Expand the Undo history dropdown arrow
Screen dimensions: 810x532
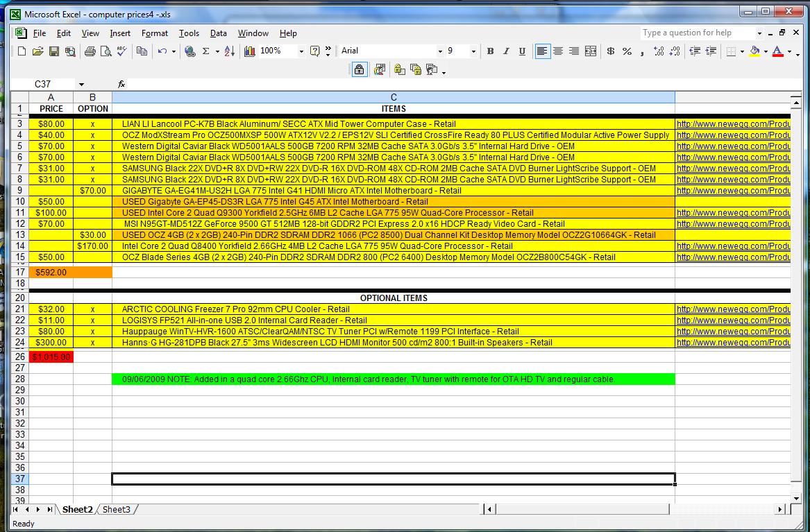point(174,51)
